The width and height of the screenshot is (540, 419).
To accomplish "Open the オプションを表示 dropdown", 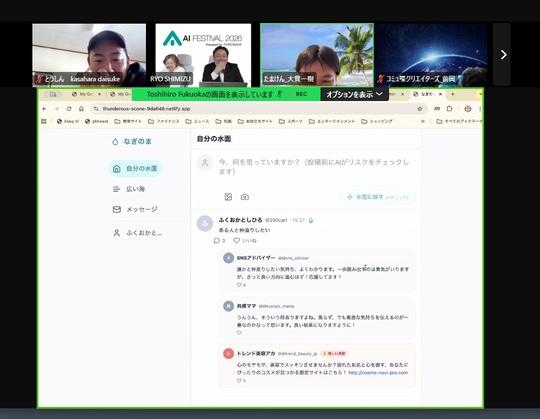I will pos(354,94).
